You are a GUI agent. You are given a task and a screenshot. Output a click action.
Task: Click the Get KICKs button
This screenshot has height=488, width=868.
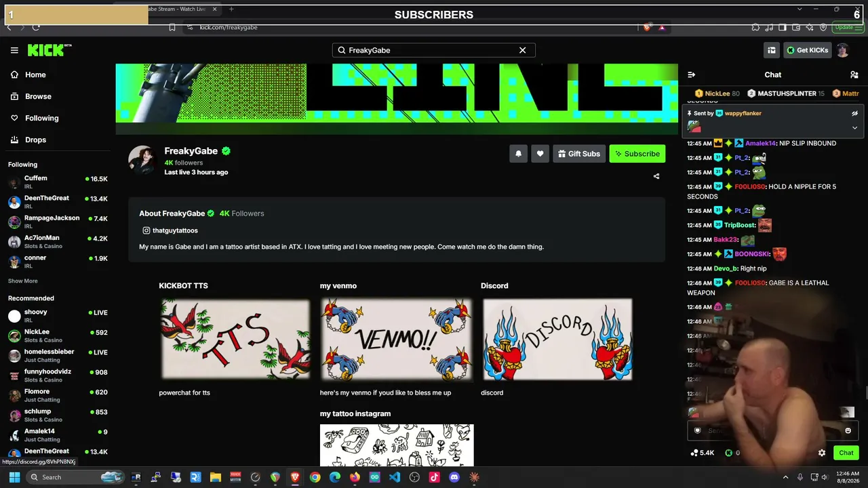(807, 50)
